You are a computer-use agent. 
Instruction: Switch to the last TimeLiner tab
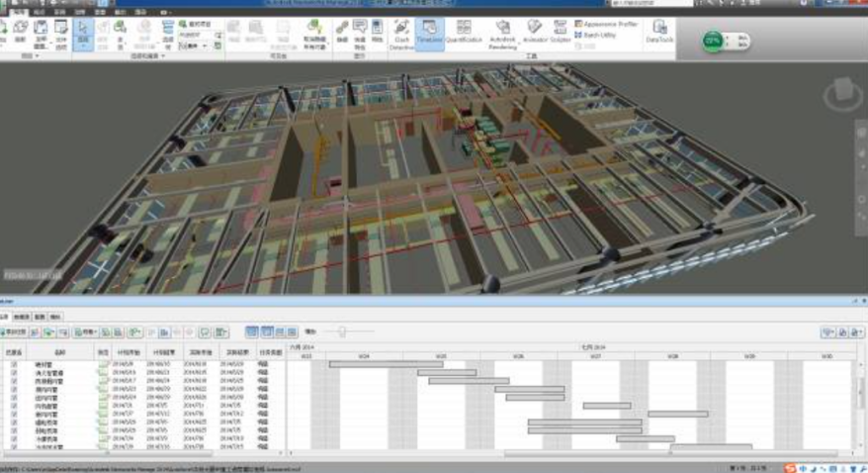coord(55,317)
